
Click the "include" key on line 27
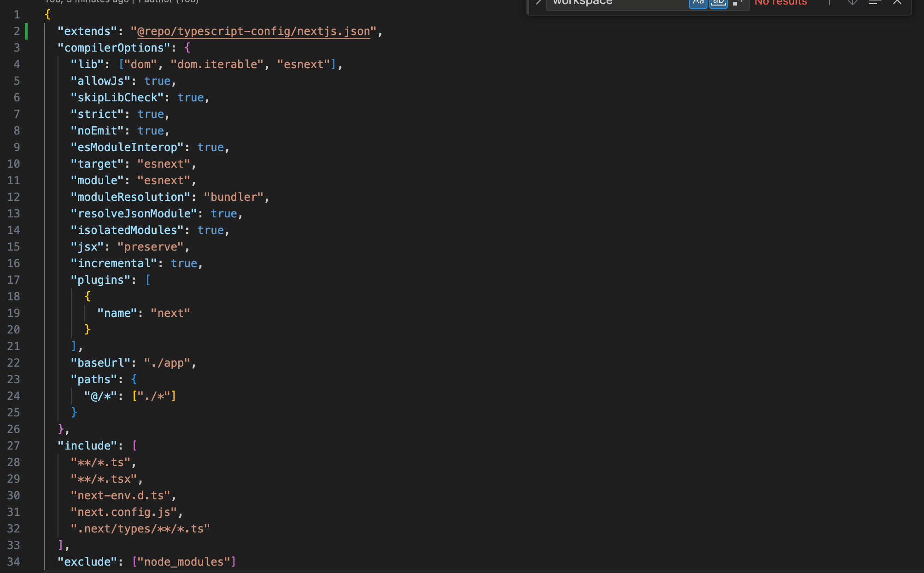(x=88, y=446)
